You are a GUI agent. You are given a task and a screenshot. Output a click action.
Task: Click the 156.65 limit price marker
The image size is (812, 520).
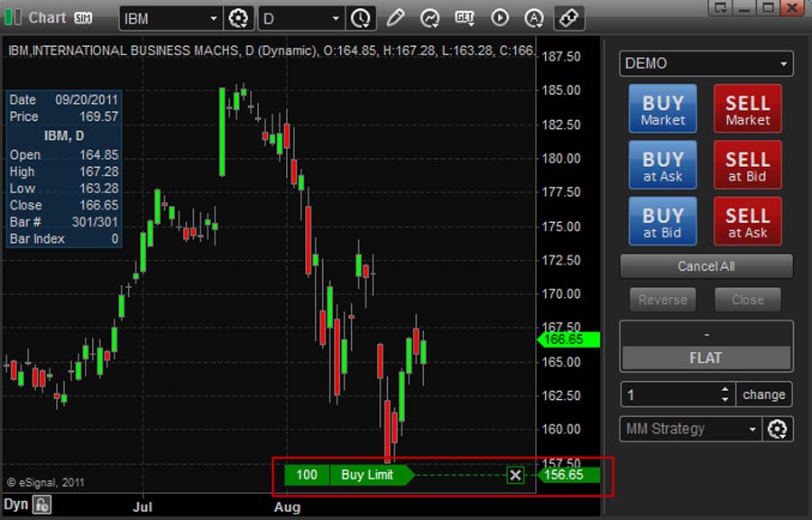coord(568,475)
